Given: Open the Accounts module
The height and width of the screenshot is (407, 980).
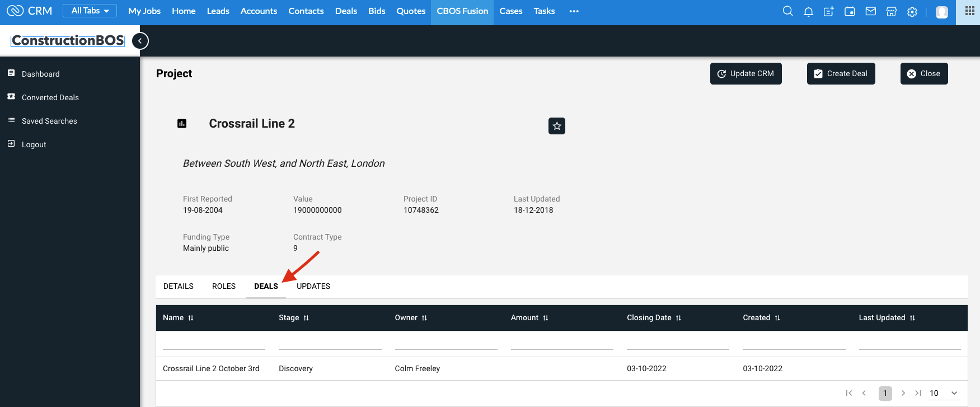Looking at the screenshot, I should click(259, 11).
